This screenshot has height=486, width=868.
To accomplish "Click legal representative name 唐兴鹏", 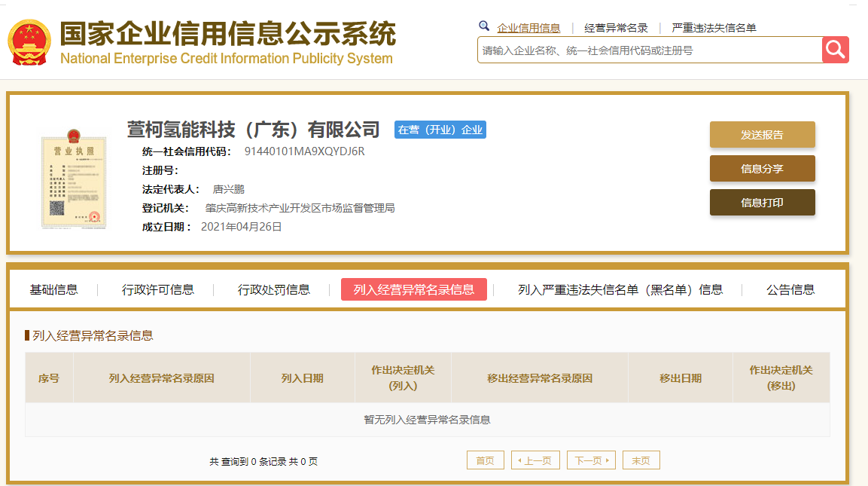I will click(x=229, y=190).
